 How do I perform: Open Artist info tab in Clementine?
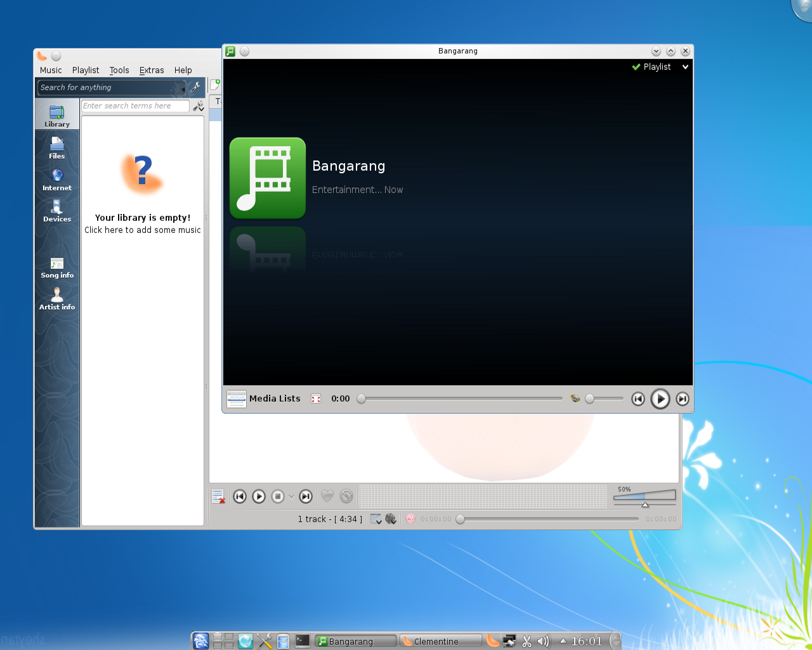coord(57,298)
